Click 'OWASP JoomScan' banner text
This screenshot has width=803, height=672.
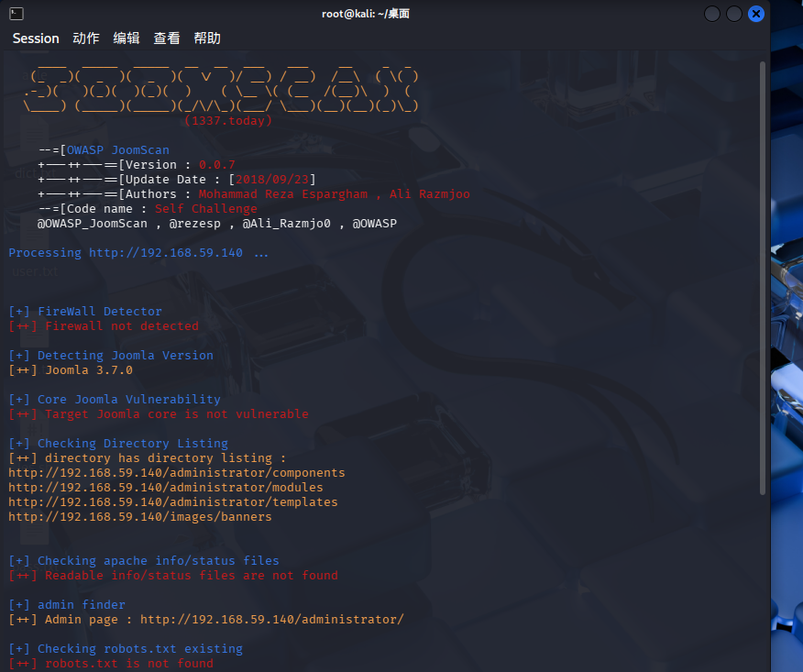118,150
